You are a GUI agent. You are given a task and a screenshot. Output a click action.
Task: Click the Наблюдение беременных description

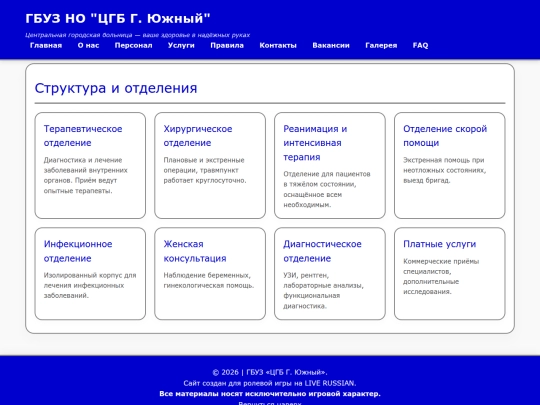point(209,280)
